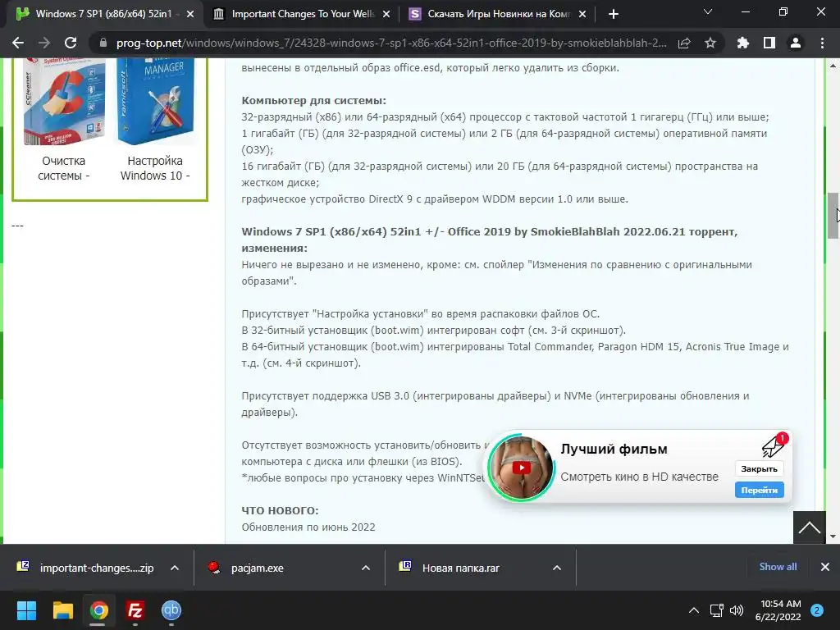Viewport: 840px width, 630px height.
Task: Open a new browser tab
Action: point(614,15)
